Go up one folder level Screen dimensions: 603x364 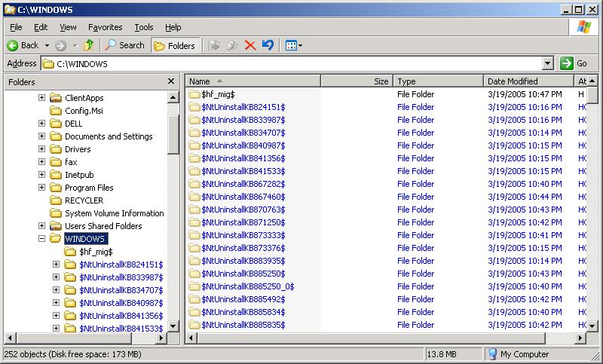tap(89, 45)
